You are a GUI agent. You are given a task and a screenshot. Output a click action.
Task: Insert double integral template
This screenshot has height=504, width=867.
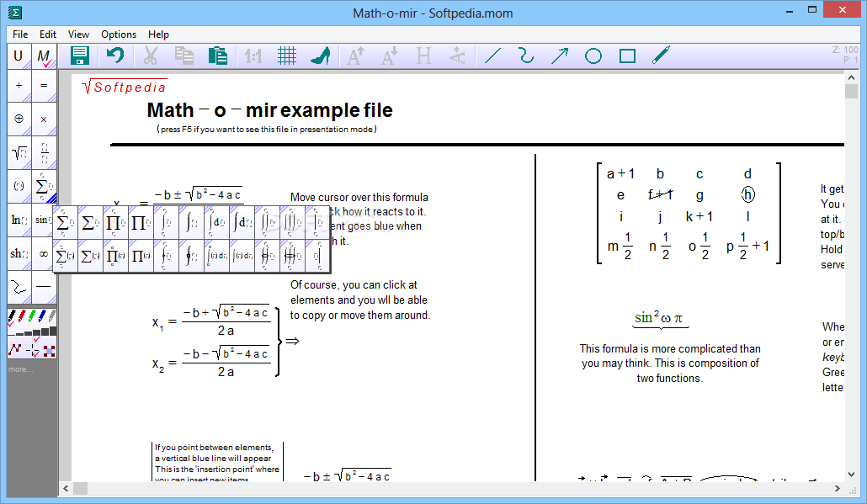[267, 223]
